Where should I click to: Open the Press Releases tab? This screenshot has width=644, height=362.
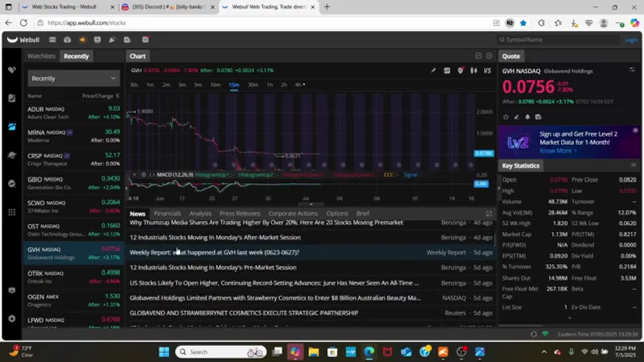coord(240,213)
